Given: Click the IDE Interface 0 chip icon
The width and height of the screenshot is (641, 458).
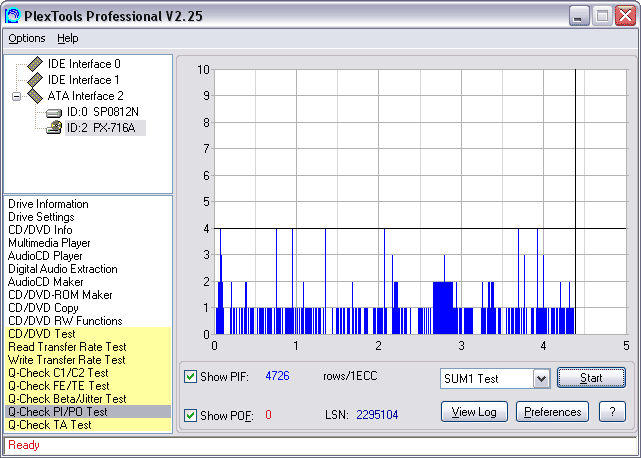Looking at the screenshot, I should tap(35, 64).
